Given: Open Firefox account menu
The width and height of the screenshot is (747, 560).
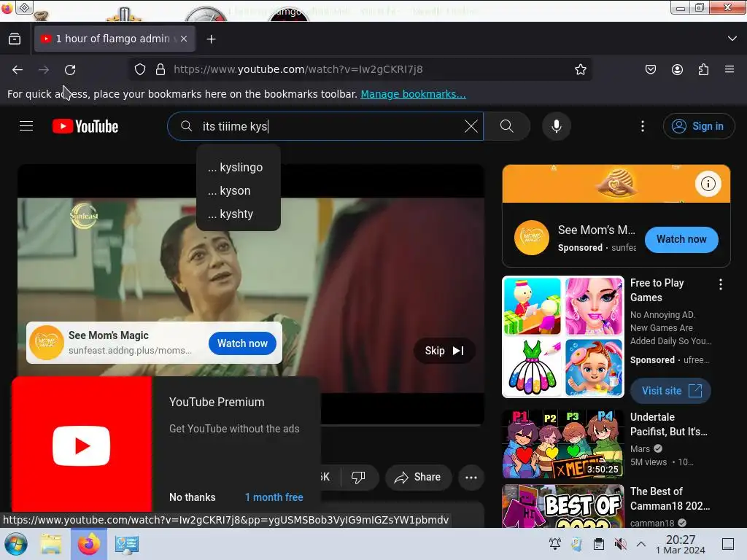Looking at the screenshot, I should point(677,69).
